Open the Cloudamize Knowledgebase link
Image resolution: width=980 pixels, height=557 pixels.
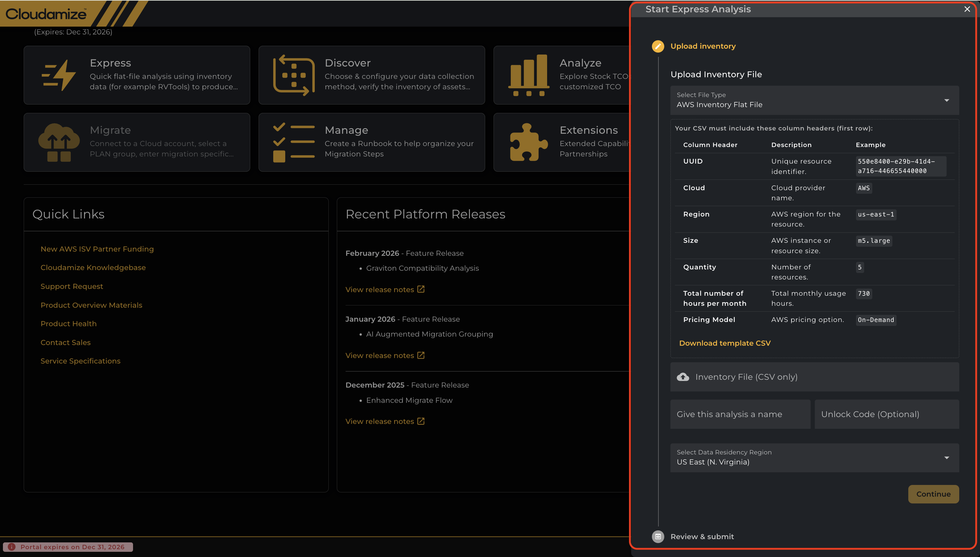(x=93, y=267)
